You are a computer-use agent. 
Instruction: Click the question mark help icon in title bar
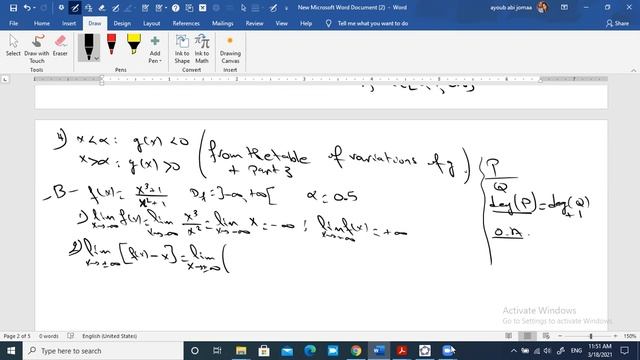[x=176, y=8]
